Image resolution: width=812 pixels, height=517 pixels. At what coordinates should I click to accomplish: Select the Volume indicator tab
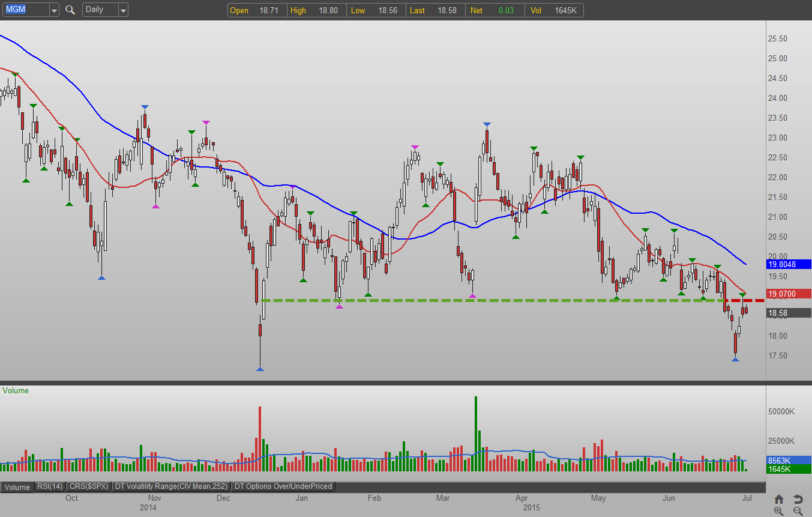coord(17,487)
